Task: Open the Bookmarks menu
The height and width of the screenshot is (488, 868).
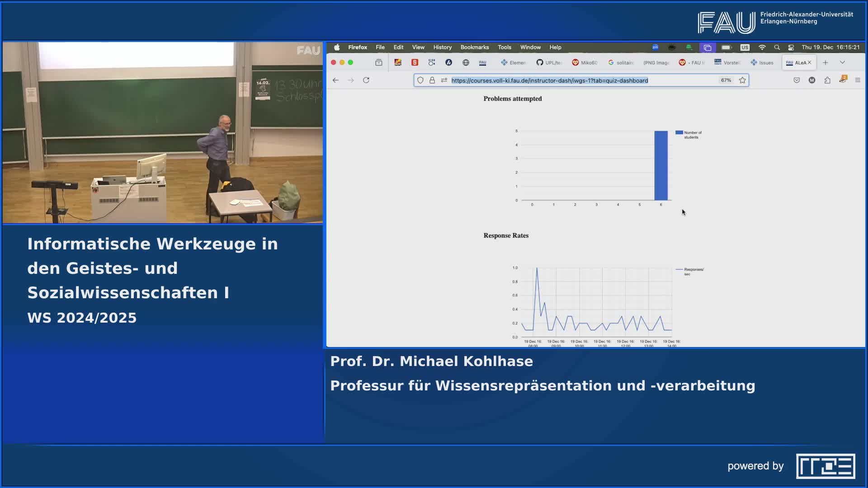Action: [474, 47]
